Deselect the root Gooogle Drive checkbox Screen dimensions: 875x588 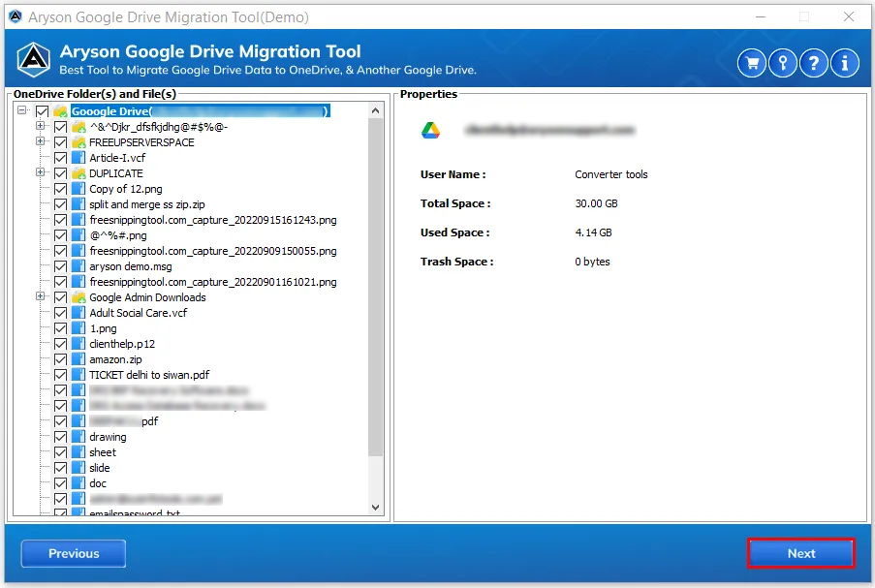point(42,111)
